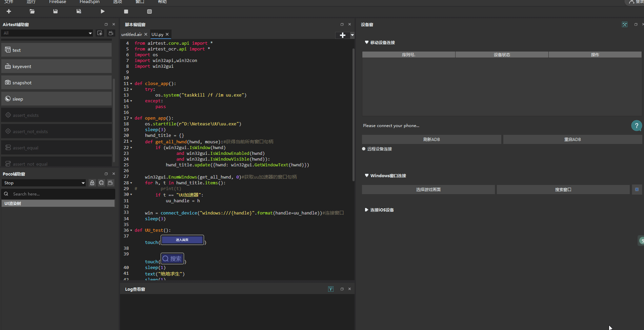Switch to the UU.py tab

(157, 35)
